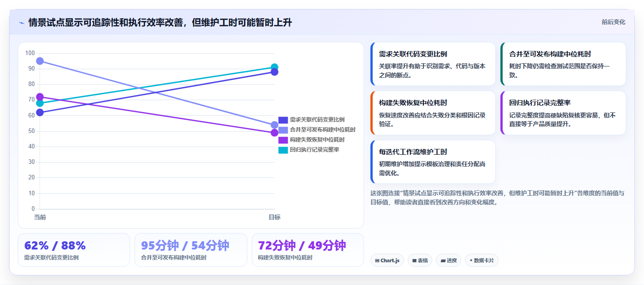This screenshot has width=644, height=285.
Task: Click the 0 y-axis tick label
Action: (x=33, y=209)
